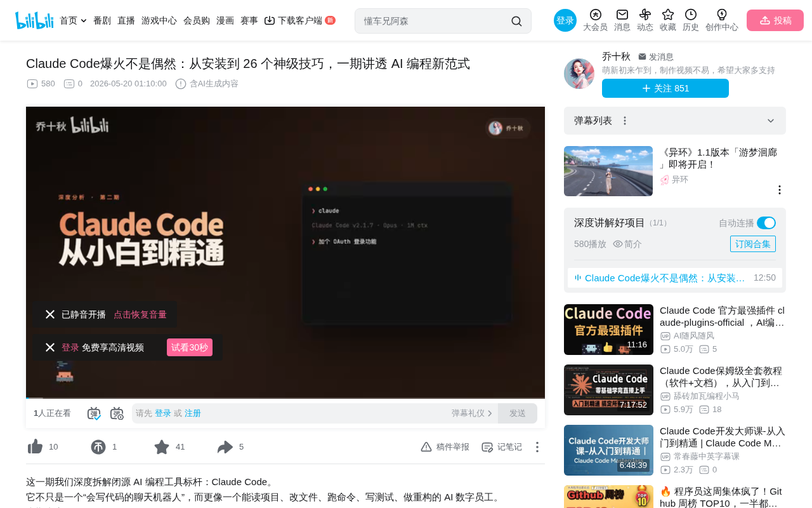Go to 赛事 nav item
This screenshot has height=508, width=812.
249,20
